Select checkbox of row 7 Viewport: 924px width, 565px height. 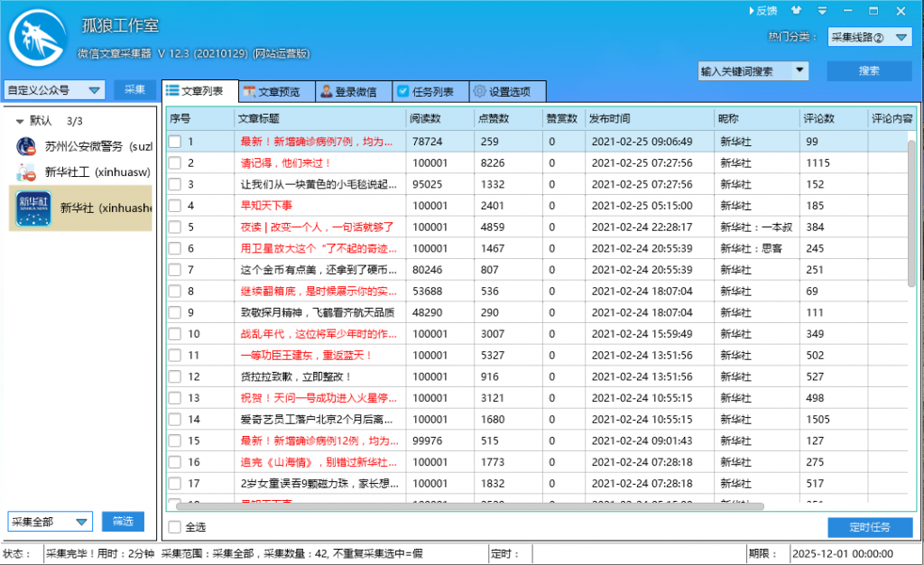pos(175,270)
